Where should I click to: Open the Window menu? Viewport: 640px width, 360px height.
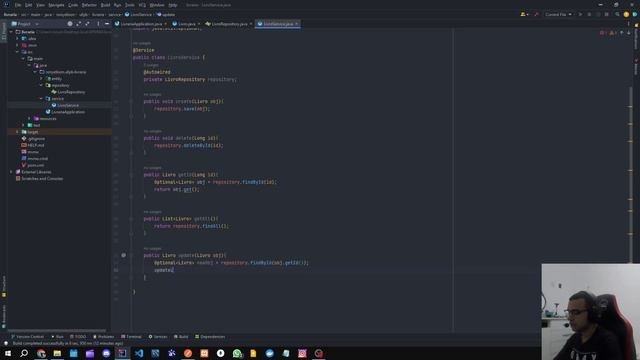(157, 5)
